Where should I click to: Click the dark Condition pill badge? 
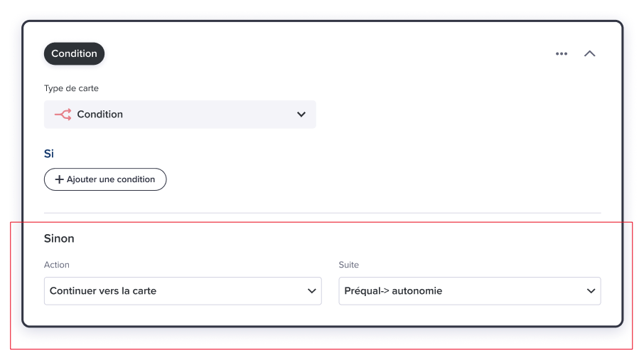coord(74,53)
